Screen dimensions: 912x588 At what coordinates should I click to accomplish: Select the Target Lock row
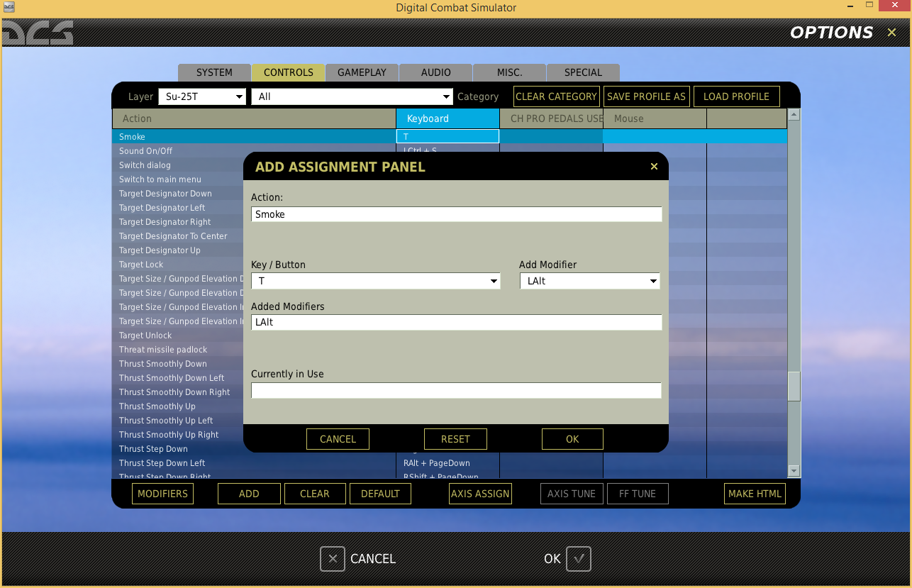click(x=177, y=265)
